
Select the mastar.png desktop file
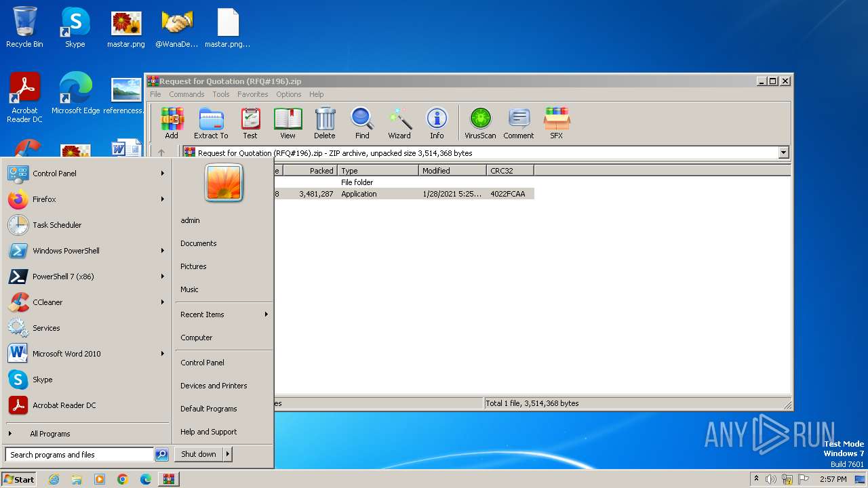[x=126, y=28]
